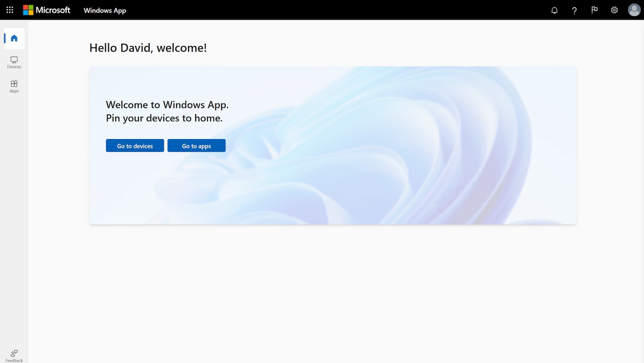Click the Home navigation icon
This screenshot has width=644, height=363.
(14, 38)
